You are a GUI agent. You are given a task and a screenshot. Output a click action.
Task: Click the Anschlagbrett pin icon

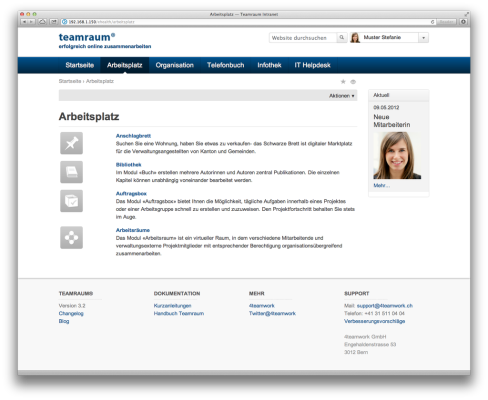click(71, 143)
